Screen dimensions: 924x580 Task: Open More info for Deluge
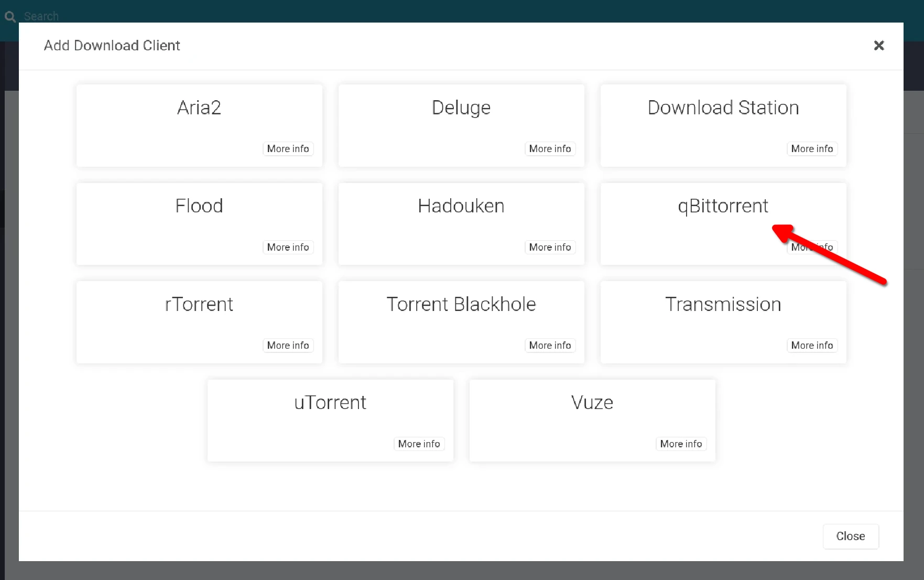coord(550,149)
